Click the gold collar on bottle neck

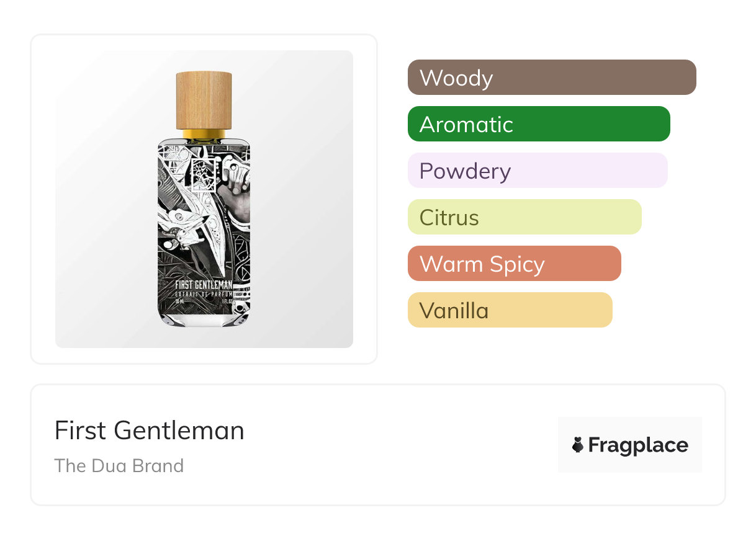(204, 133)
